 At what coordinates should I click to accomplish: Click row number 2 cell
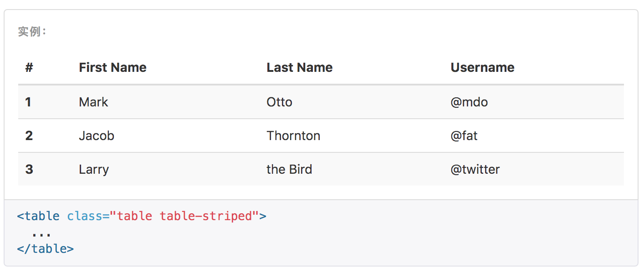(29, 136)
